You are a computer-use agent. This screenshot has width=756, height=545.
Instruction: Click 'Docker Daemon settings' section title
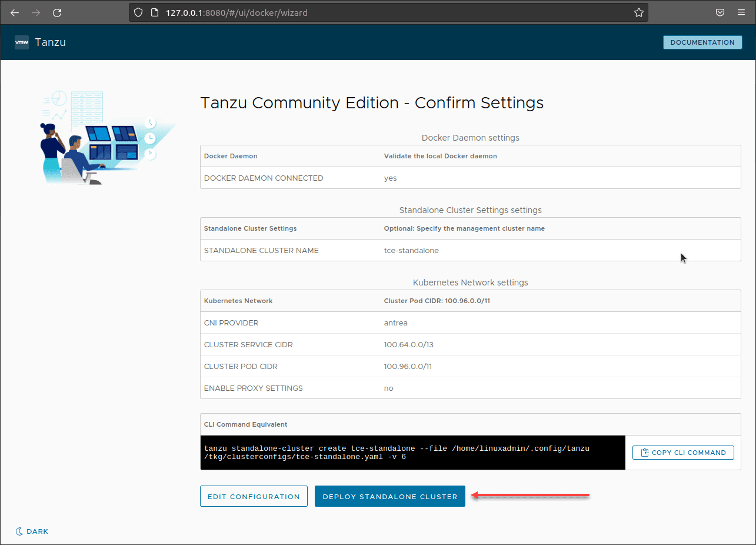[471, 138]
